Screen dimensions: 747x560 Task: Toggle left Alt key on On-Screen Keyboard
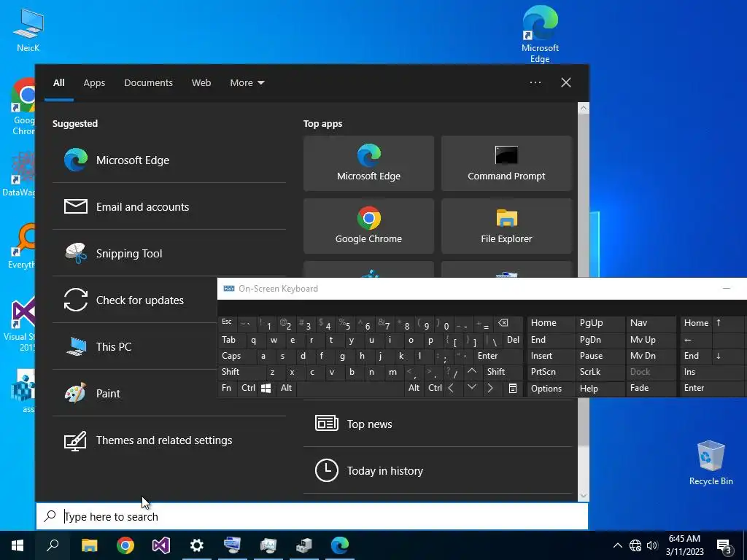pos(286,388)
